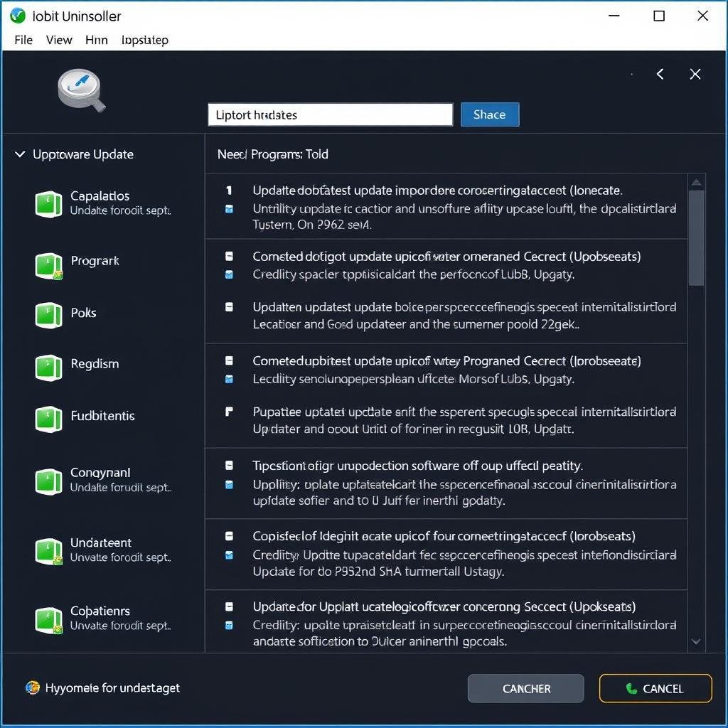
Task: Select the Fudbitentis green box icon
Action: (49, 419)
